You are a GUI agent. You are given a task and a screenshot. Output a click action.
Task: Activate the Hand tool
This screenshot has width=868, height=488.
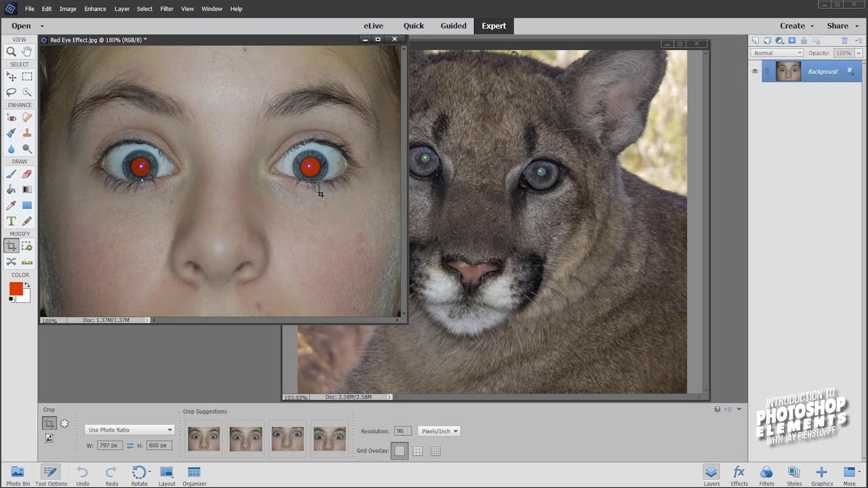pyautogui.click(x=27, y=52)
